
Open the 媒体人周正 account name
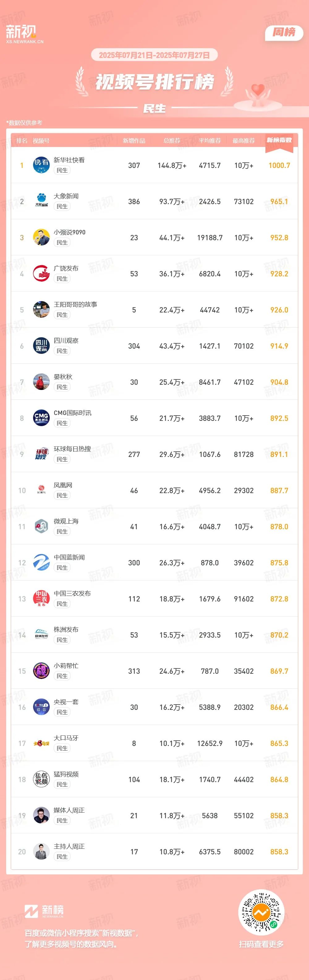point(69,810)
